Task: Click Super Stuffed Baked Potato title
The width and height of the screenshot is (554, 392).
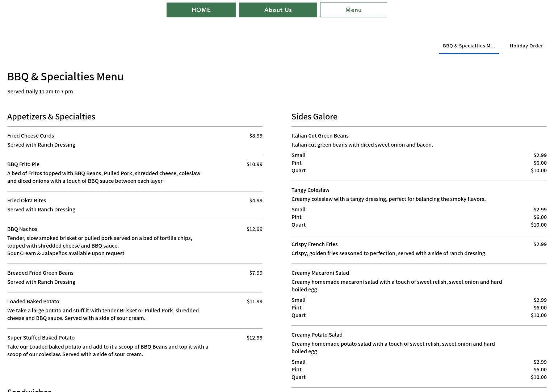Action: [x=41, y=337]
